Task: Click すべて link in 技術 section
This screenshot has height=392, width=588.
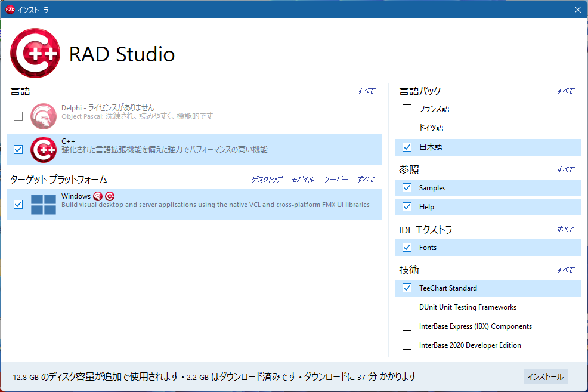Action: [565, 270]
